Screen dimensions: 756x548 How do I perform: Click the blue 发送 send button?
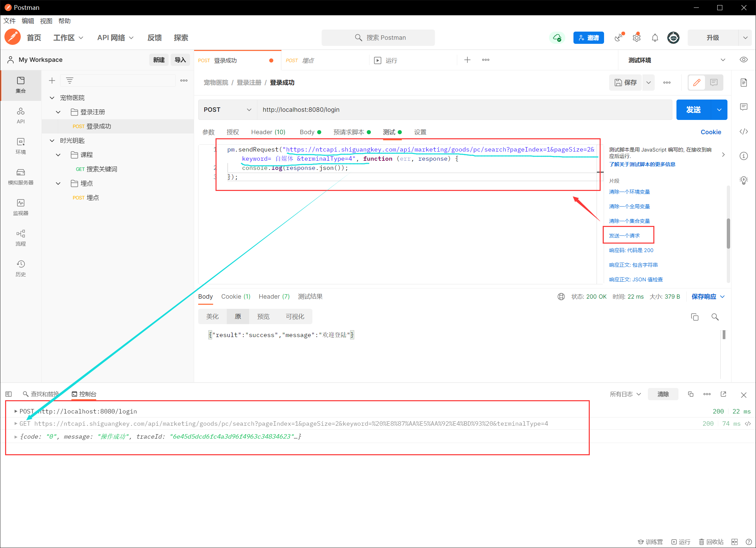(x=693, y=110)
